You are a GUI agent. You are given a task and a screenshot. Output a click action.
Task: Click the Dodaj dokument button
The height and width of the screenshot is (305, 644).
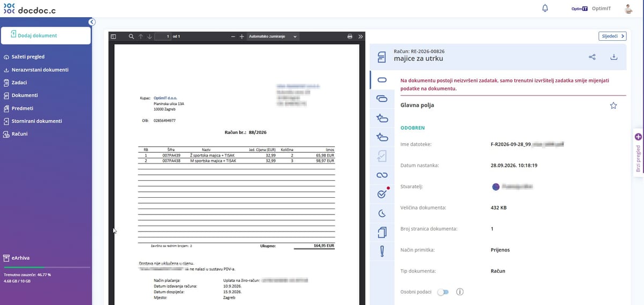(x=46, y=35)
